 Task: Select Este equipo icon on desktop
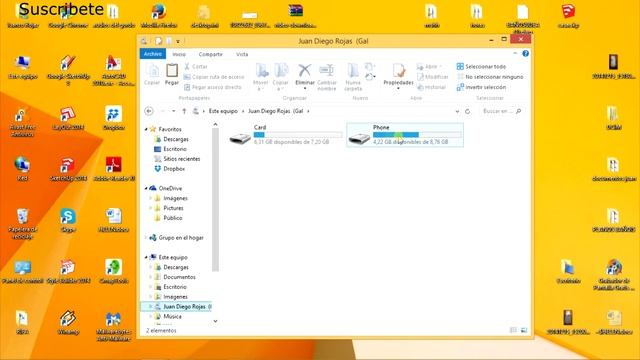tap(22, 67)
